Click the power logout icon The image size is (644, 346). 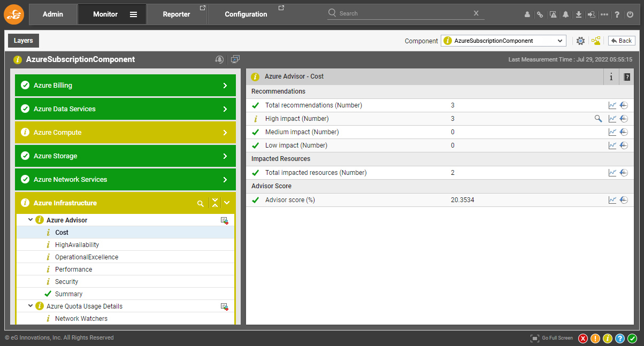[x=630, y=14]
